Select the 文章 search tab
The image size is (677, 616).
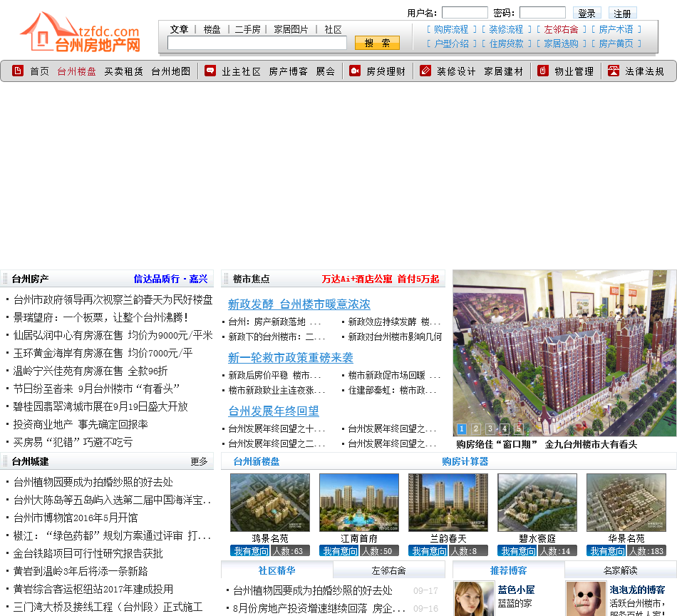pos(179,29)
